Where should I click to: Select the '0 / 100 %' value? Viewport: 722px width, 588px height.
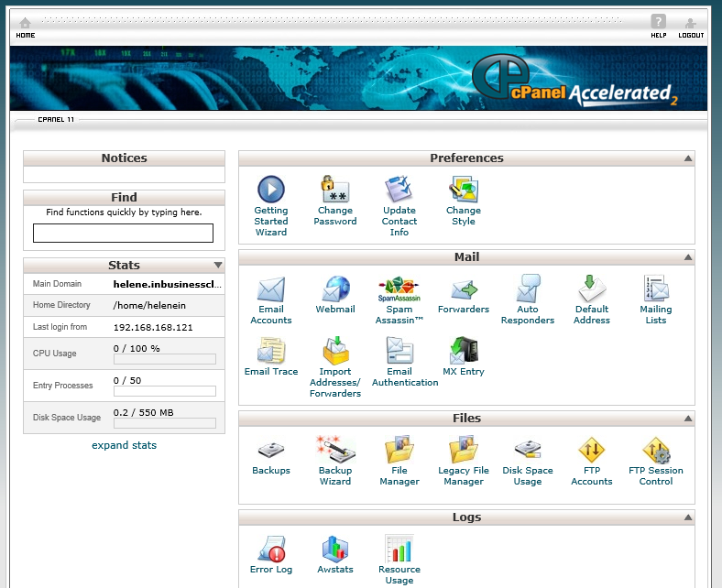137,349
